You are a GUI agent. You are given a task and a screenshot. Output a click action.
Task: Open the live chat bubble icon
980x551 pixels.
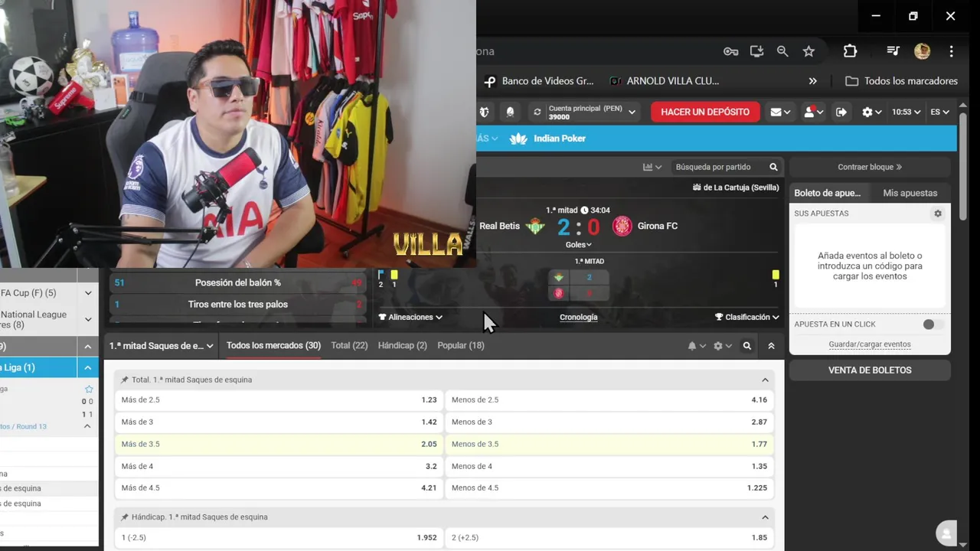point(946,533)
